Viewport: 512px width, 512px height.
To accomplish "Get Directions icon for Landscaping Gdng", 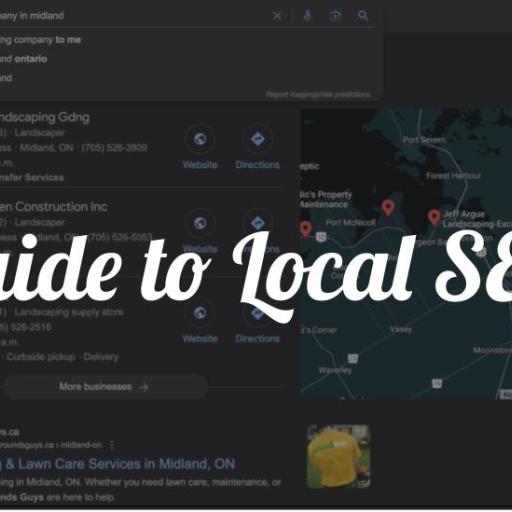I will [x=258, y=139].
